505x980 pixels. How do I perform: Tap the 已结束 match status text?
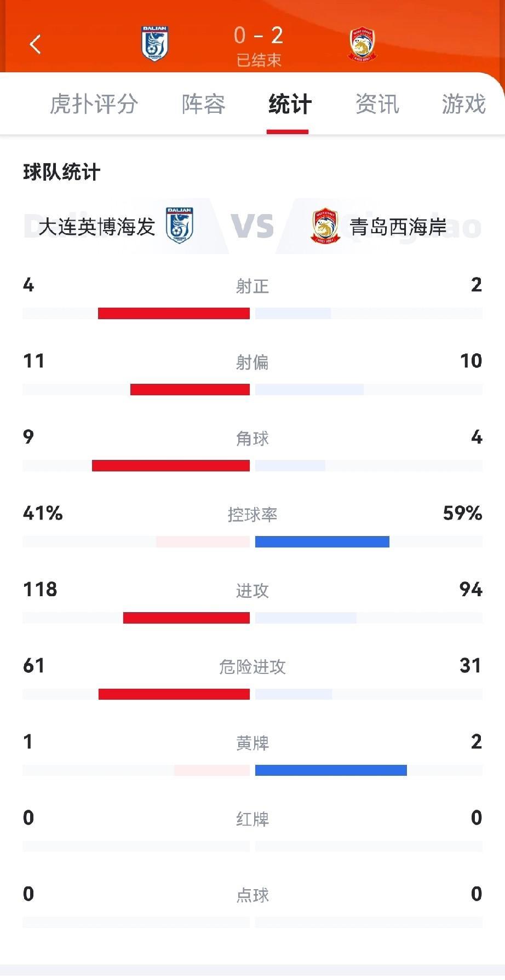[x=259, y=60]
